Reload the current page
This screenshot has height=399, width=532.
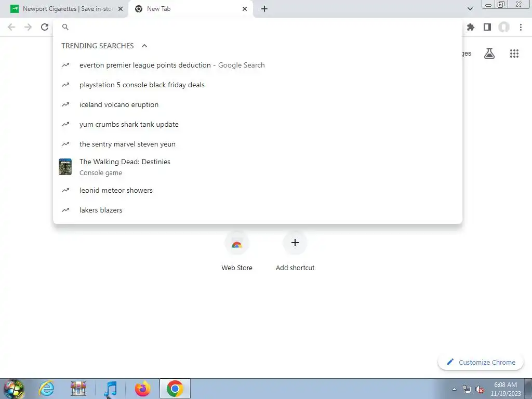click(x=45, y=27)
